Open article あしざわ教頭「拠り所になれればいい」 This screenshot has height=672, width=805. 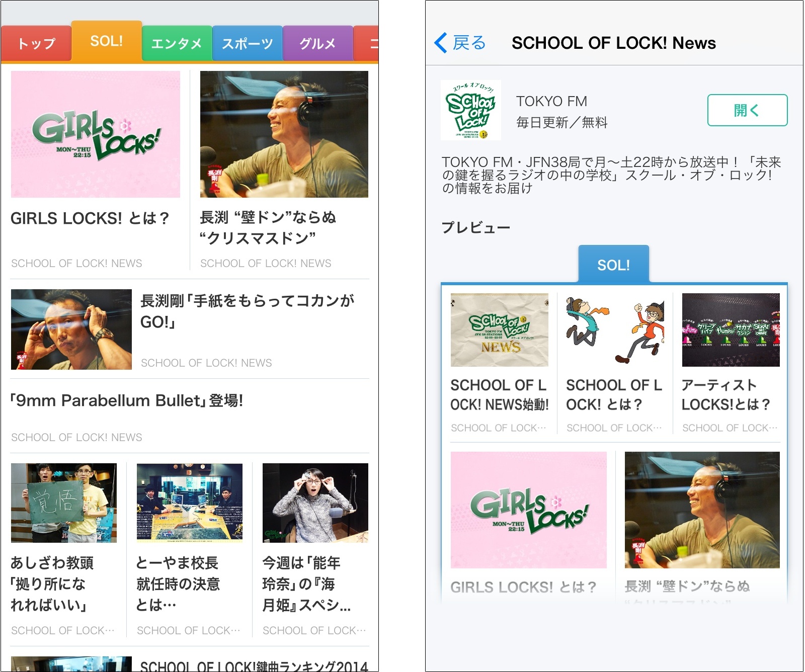52,583
